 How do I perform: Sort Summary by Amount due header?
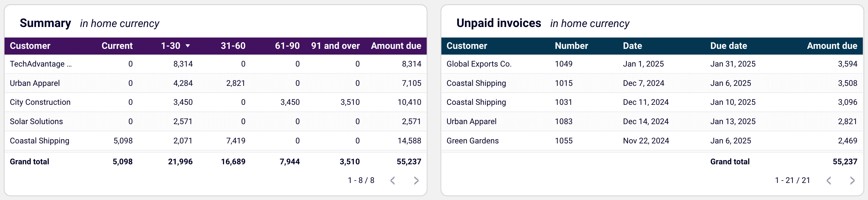pyautogui.click(x=396, y=46)
